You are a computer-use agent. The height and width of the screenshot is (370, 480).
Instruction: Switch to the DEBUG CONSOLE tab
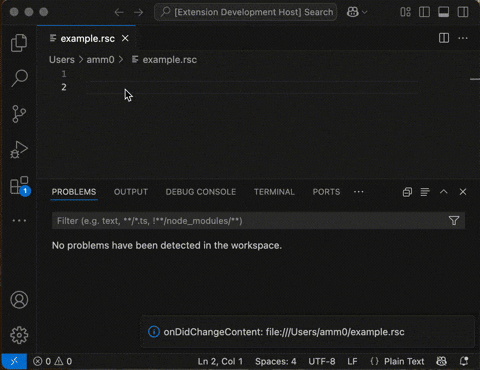[201, 192]
